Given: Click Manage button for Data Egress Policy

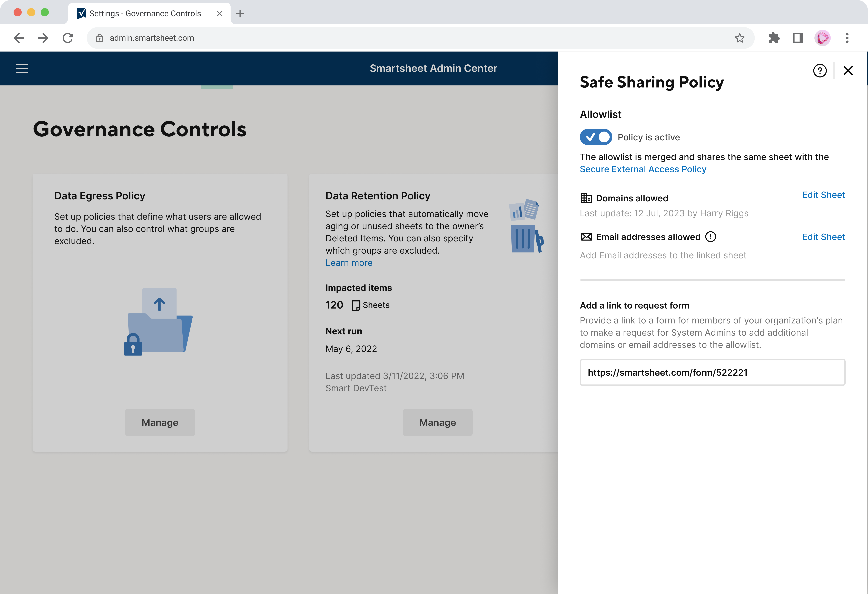Looking at the screenshot, I should pos(160,422).
